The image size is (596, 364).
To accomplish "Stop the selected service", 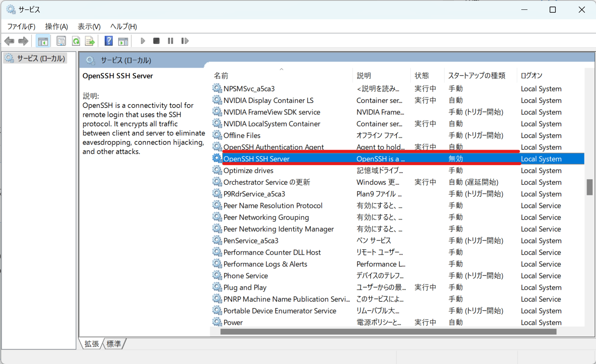I will point(156,41).
